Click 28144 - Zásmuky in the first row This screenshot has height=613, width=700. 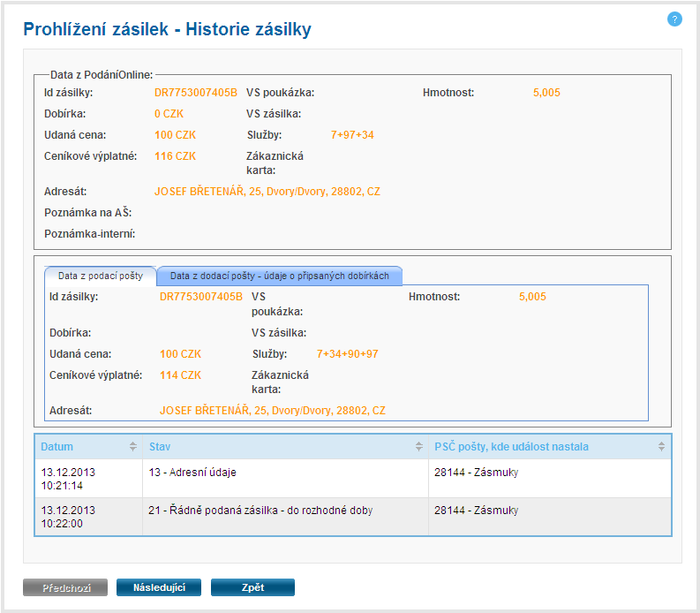coord(476,473)
